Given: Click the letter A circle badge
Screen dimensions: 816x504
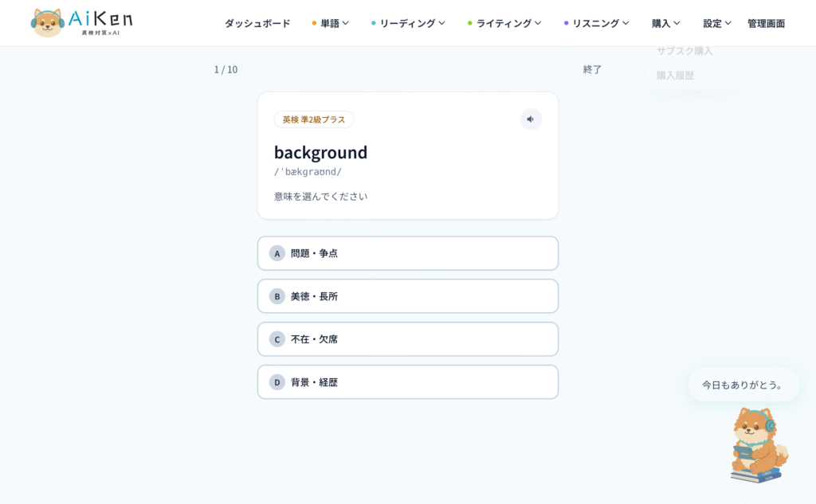Looking at the screenshot, I should (x=277, y=253).
